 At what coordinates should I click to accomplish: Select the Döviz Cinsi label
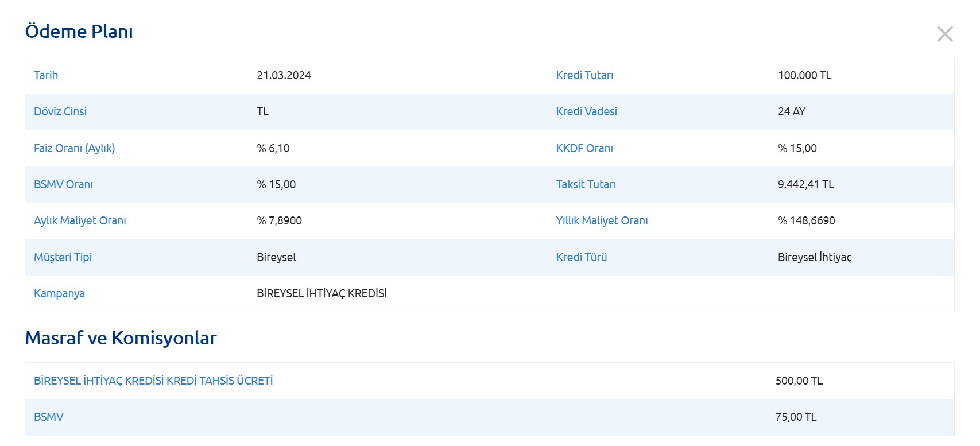click(60, 111)
